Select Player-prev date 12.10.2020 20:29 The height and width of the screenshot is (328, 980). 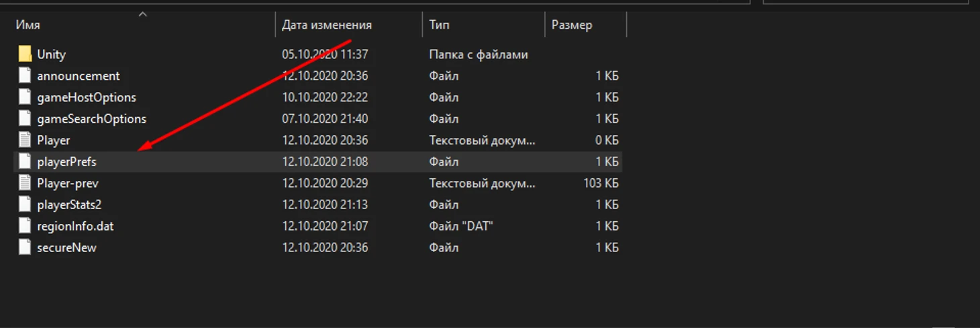[324, 183]
